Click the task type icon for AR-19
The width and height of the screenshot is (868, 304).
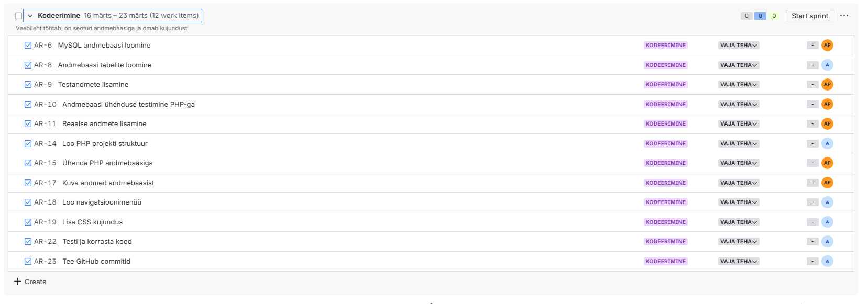point(28,222)
